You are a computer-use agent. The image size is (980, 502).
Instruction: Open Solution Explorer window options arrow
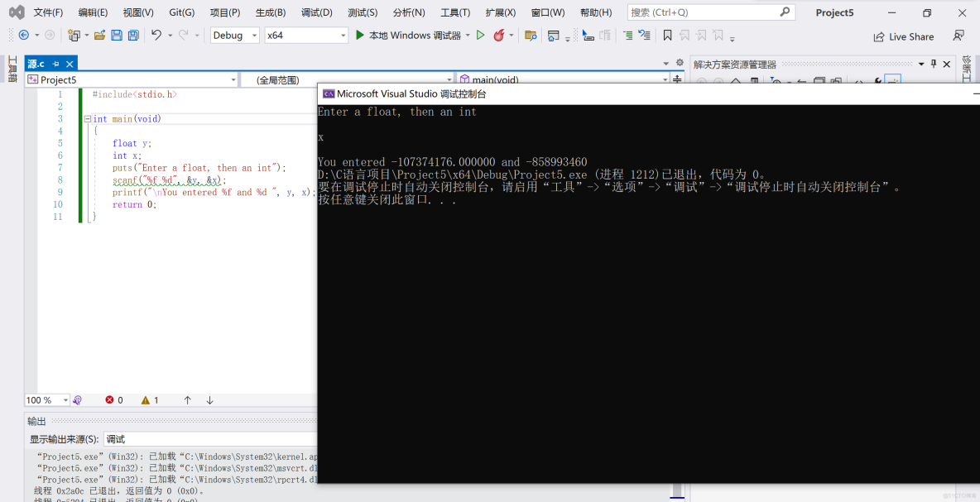tap(920, 64)
